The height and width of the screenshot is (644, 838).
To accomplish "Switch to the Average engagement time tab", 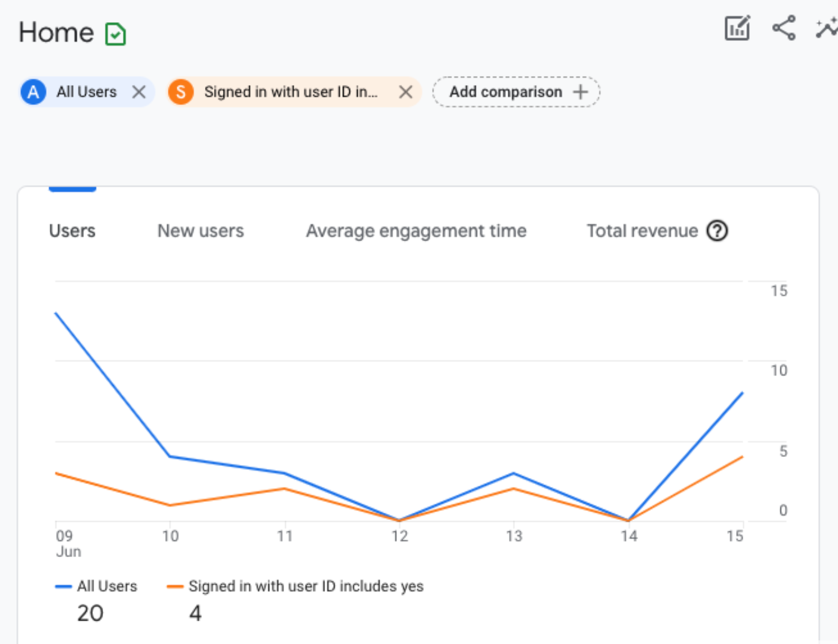I will [416, 231].
